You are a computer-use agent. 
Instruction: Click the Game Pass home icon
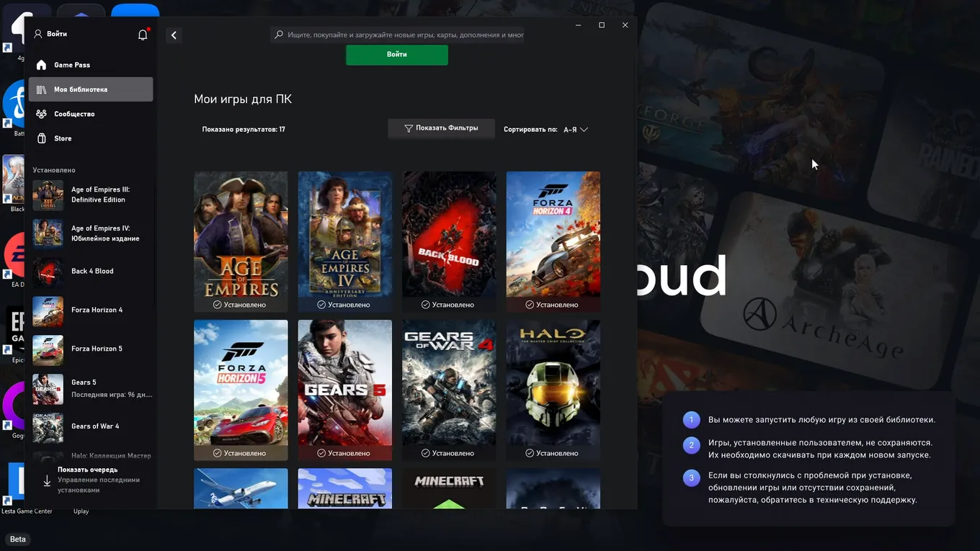[x=41, y=65]
